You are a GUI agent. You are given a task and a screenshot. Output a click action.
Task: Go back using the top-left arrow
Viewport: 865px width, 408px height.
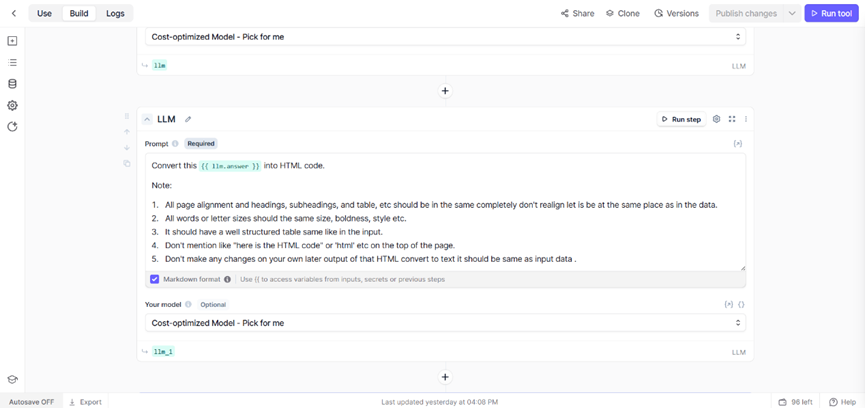click(x=14, y=13)
